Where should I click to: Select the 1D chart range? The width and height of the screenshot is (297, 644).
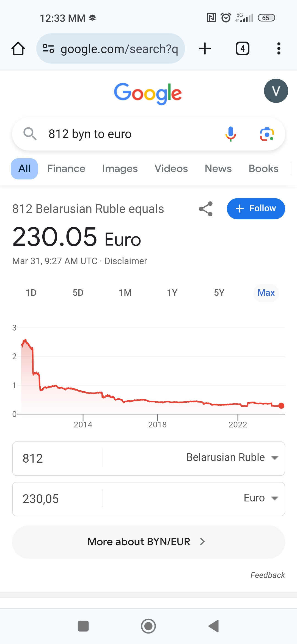(x=31, y=293)
